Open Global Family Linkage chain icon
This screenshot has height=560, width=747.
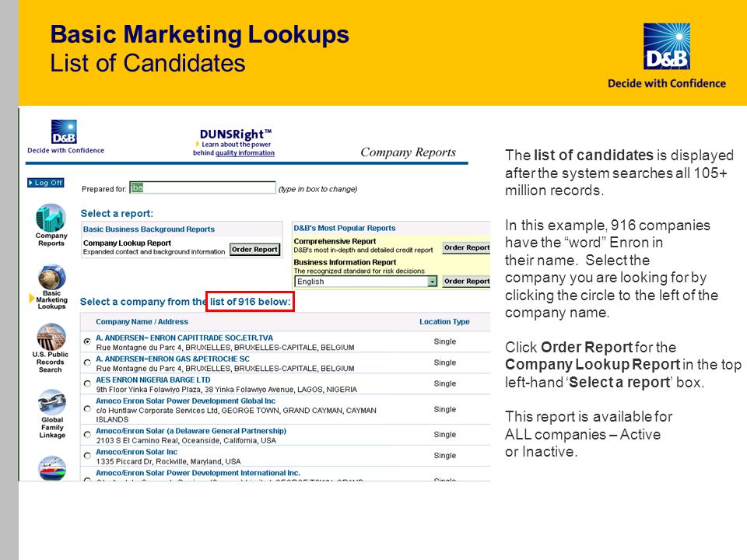52,402
